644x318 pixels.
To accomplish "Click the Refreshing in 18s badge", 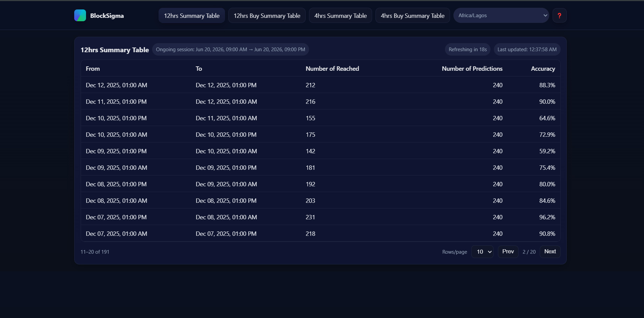I will point(468,50).
